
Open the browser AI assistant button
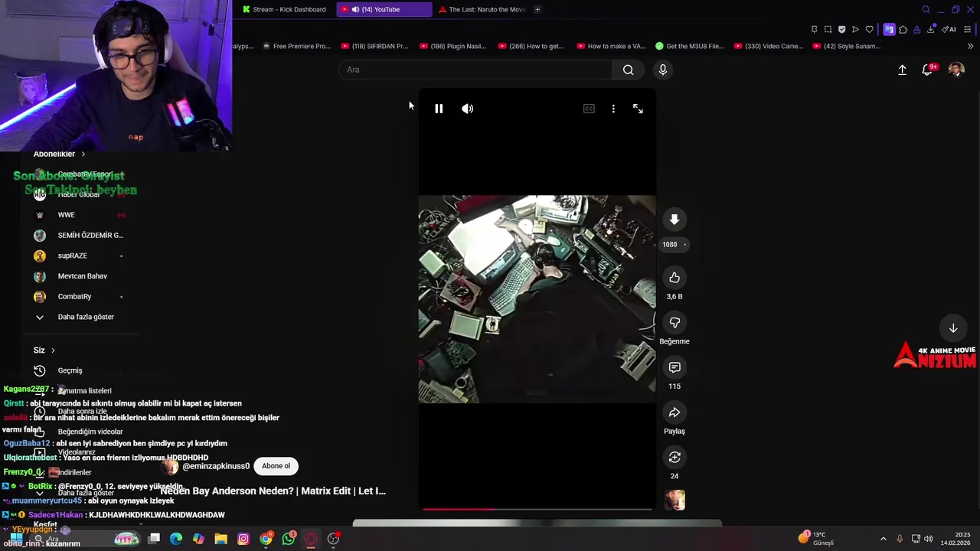(x=949, y=29)
